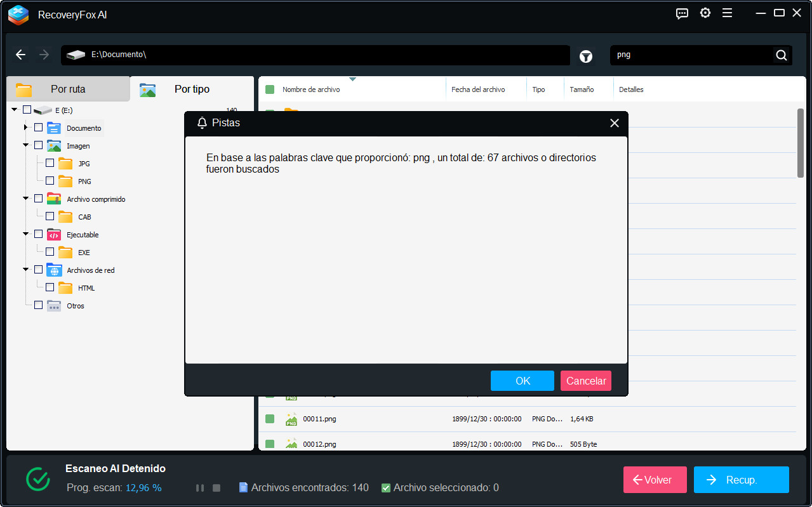Select the E (E:) drive checkbox
This screenshot has width=812, height=507.
[x=26, y=110]
